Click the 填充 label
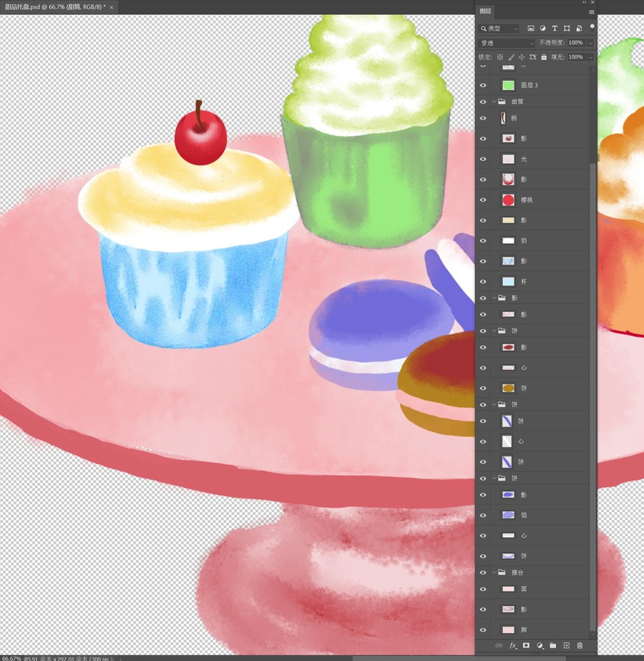 557,57
